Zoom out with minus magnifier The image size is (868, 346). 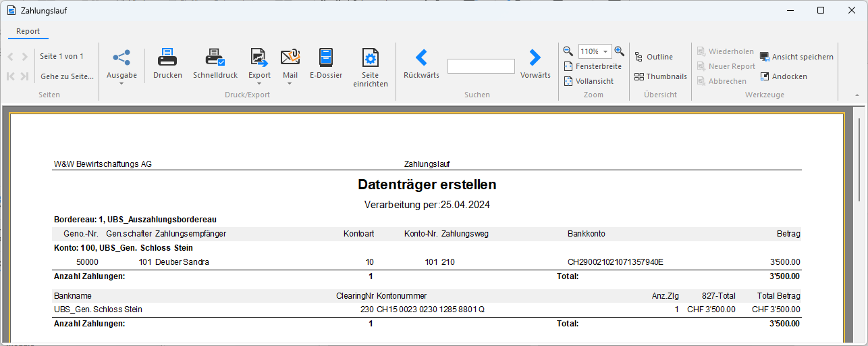click(568, 51)
